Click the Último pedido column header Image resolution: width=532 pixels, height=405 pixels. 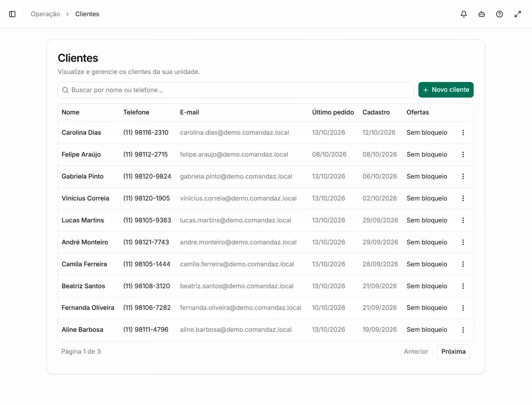(x=333, y=112)
